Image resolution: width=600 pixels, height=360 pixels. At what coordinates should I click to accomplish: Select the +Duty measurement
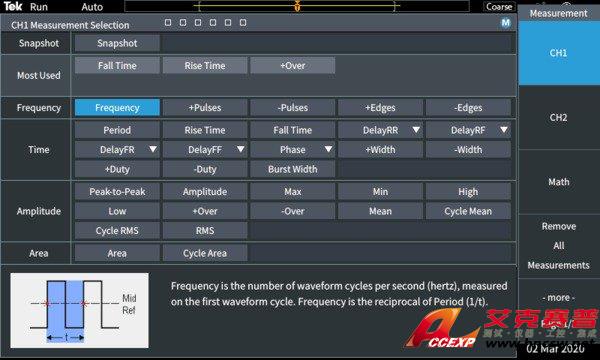click(117, 169)
